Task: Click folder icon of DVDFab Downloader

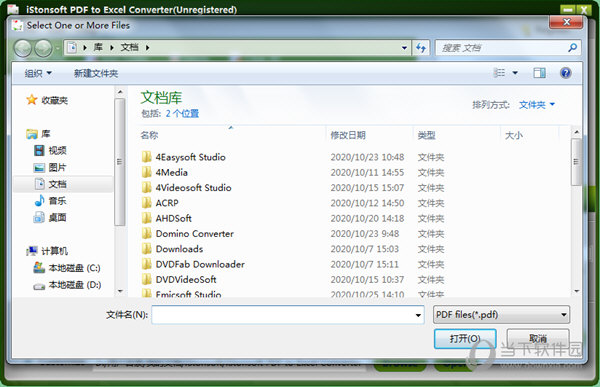Action: coord(147,264)
